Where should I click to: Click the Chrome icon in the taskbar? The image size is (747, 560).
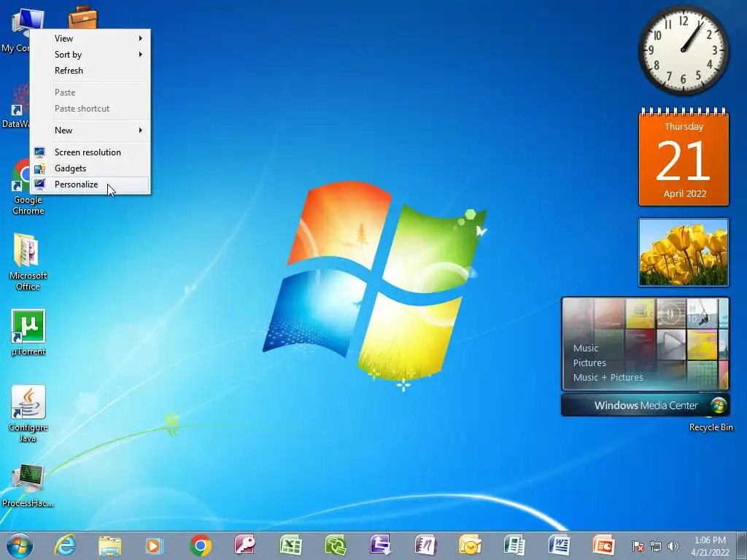201,545
